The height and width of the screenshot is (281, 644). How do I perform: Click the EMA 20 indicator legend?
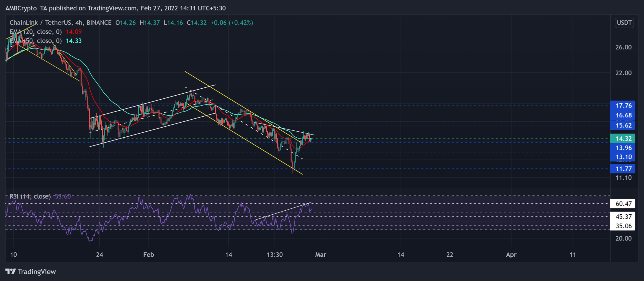point(36,32)
